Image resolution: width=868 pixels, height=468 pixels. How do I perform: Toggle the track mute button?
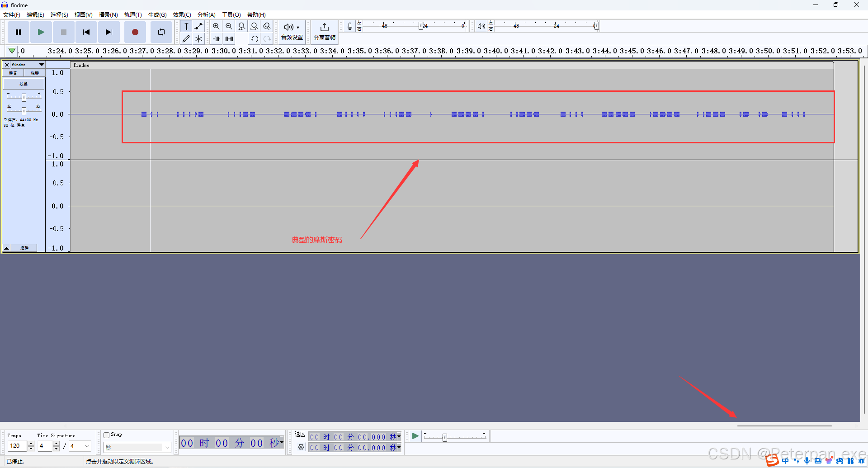(x=14, y=73)
